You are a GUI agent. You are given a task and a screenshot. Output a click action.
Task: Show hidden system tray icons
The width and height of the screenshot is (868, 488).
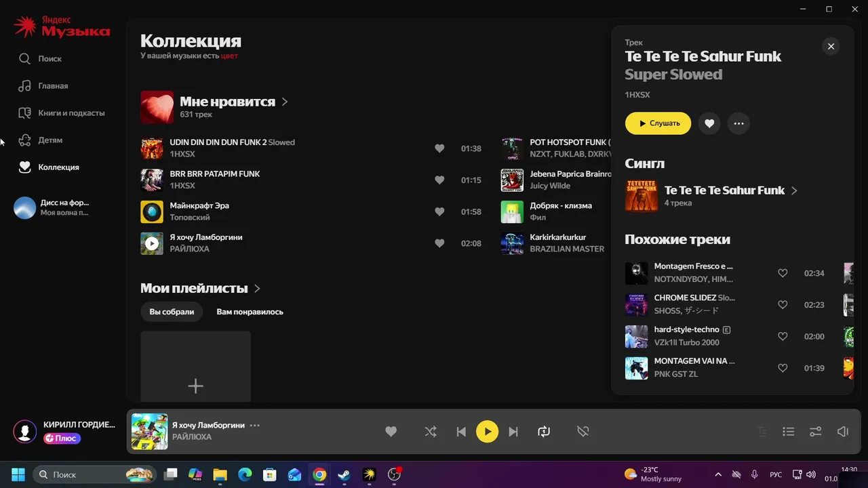(x=718, y=474)
